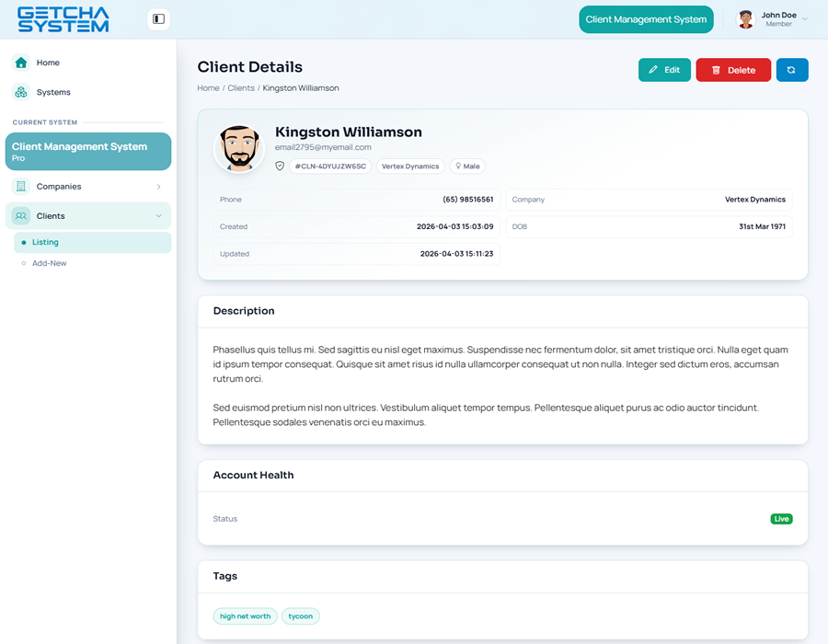Click John Doe's avatar in header
This screenshot has width=828, height=644.
(x=746, y=19)
